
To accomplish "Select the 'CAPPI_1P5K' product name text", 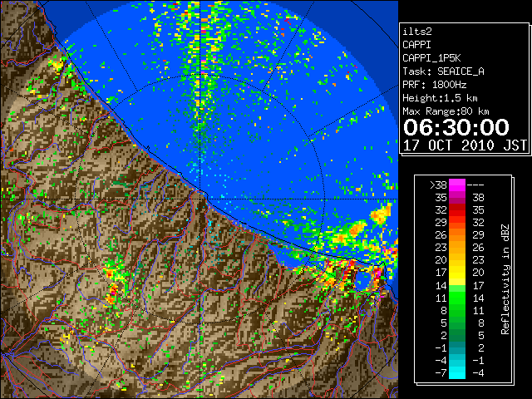I will coord(431,58).
